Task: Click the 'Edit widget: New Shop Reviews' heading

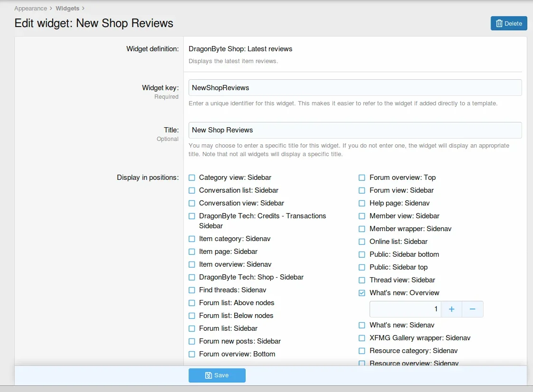Action: coord(94,23)
